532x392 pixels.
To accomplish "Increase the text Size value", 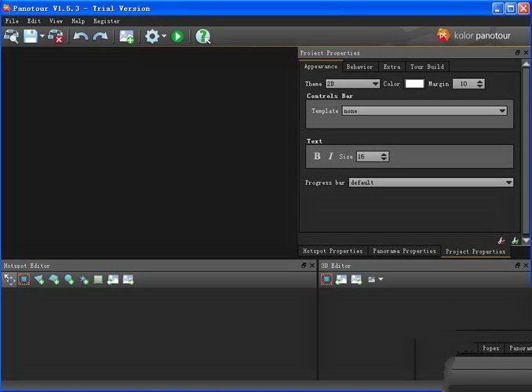I will tap(384, 154).
